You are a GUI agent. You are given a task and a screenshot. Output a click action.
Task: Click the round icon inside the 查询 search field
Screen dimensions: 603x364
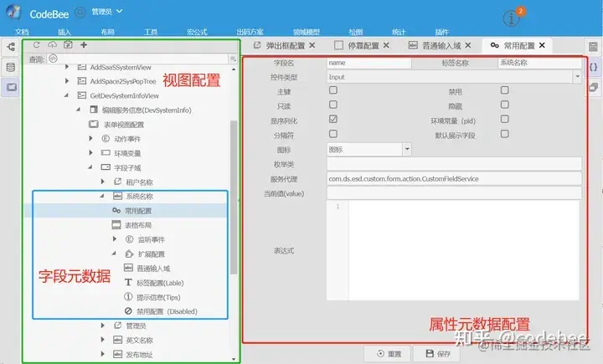53,59
